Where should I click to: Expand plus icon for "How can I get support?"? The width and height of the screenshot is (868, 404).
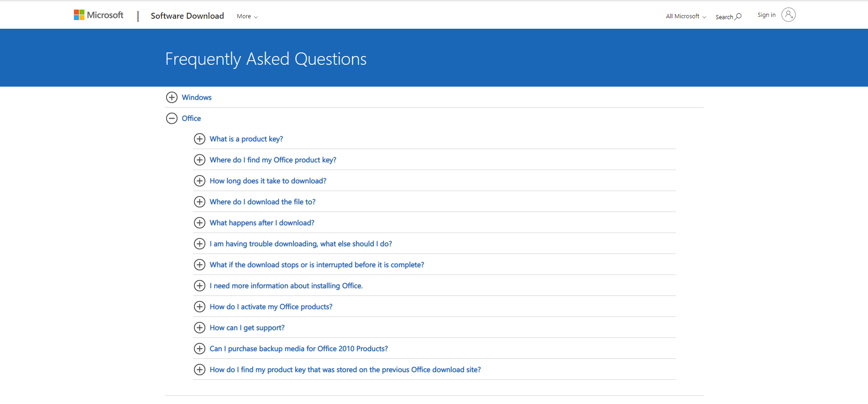pyautogui.click(x=199, y=328)
